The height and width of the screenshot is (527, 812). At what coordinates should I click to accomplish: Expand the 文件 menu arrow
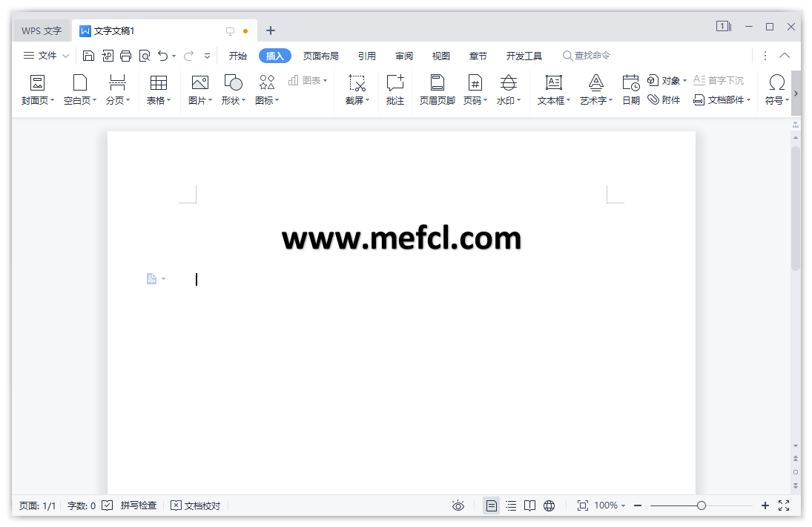pos(65,56)
